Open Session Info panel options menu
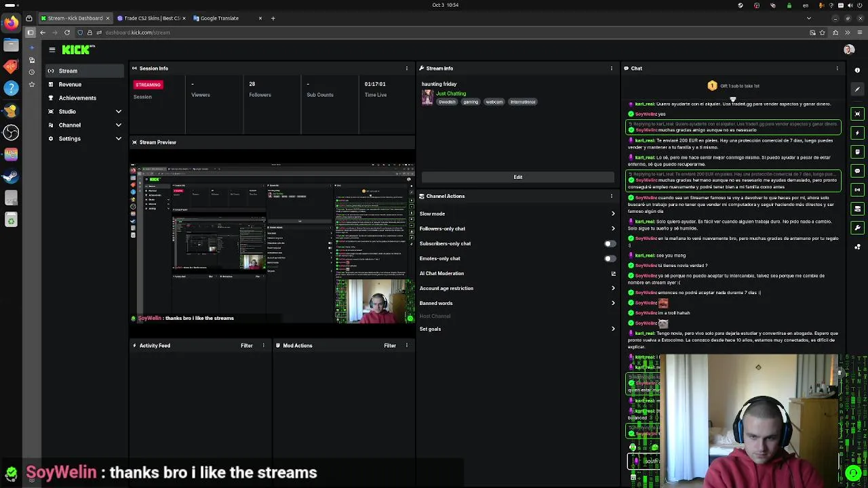The image size is (868, 488). click(407, 68)
